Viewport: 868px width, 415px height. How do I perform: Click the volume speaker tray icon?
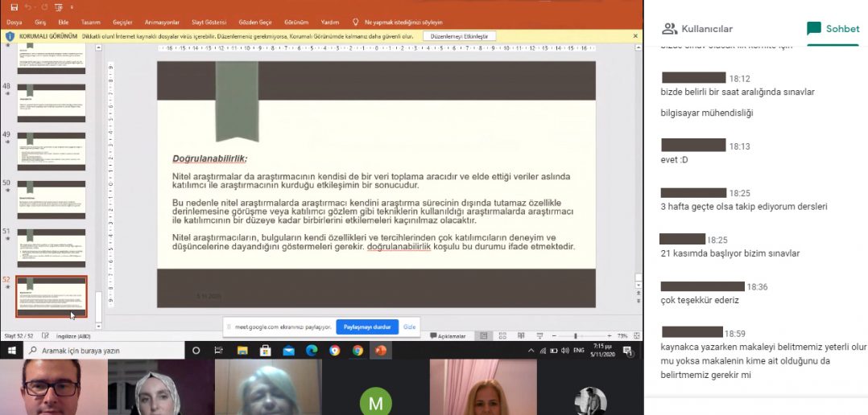coord(565,351)
